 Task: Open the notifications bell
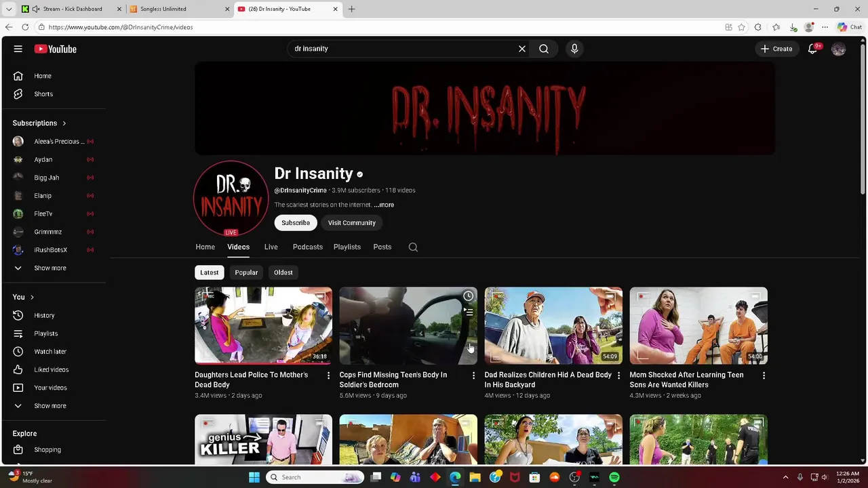[x=812, y=49]
